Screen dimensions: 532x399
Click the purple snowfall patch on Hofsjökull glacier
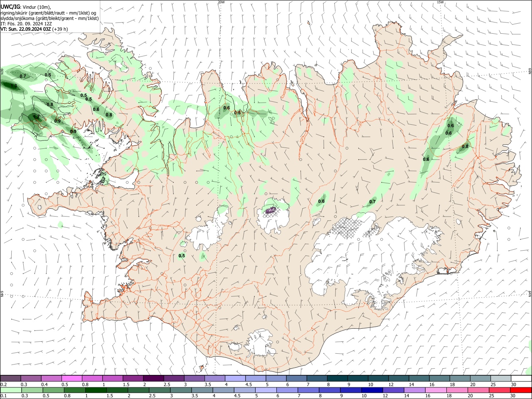[x=271, y=210]
